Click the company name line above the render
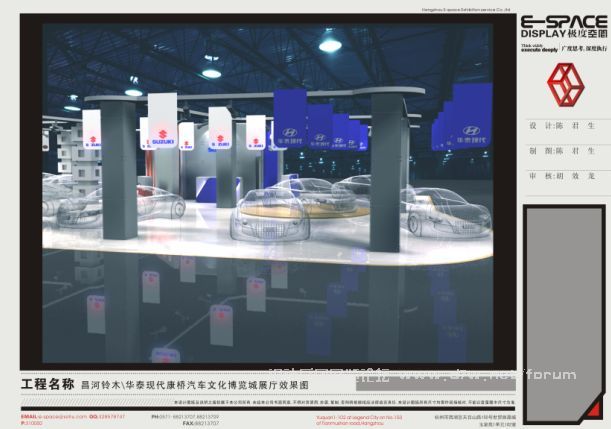The height and width of the screenshot is (429, 611). 466,9
